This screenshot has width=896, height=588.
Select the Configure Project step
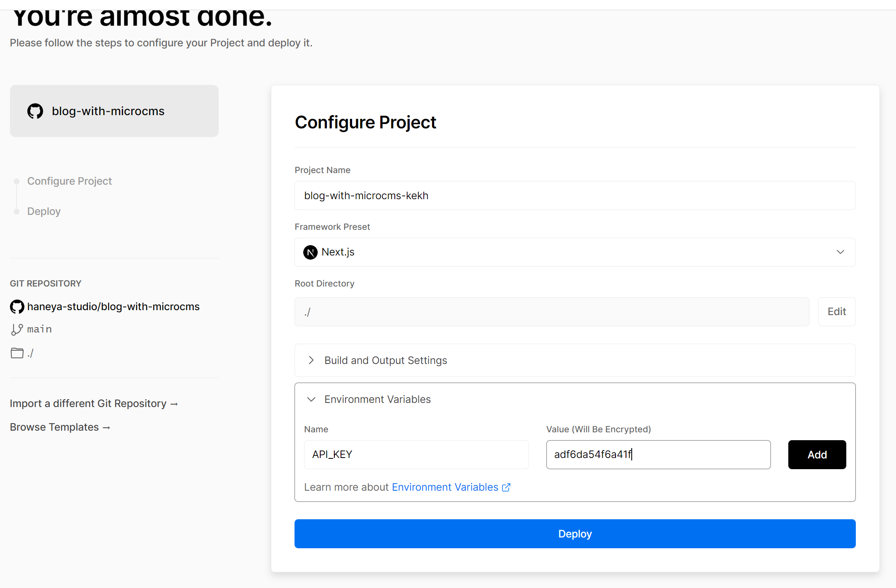pos(69,181)
